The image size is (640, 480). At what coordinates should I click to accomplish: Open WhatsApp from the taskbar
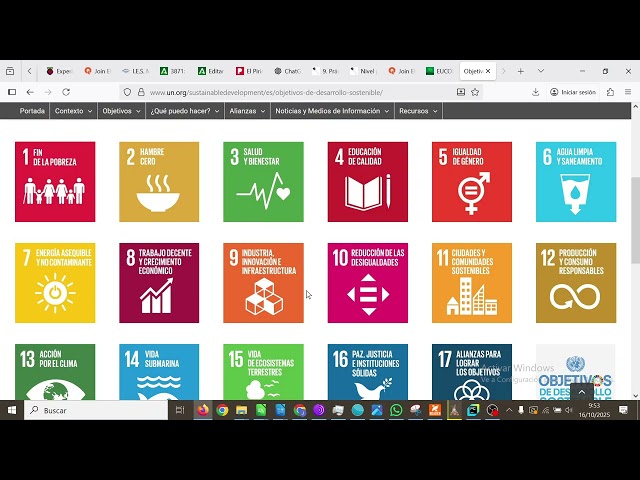point(396,410)
